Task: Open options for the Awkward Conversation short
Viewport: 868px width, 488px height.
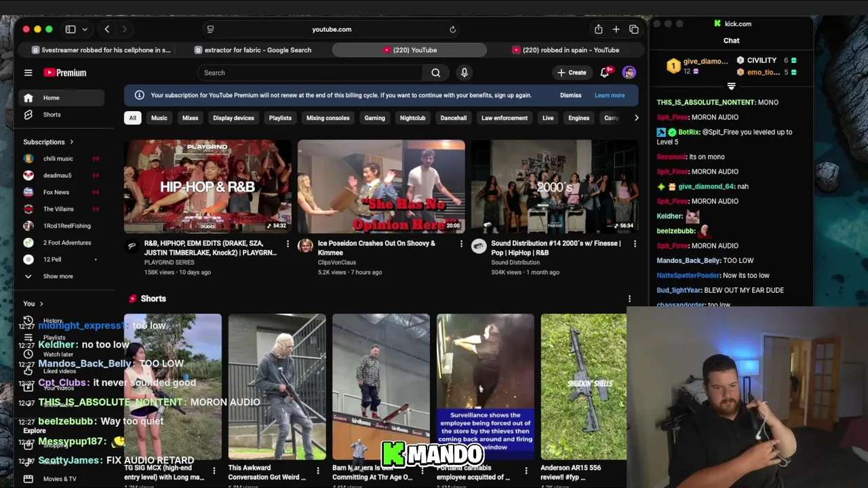Action: (318, 470)
